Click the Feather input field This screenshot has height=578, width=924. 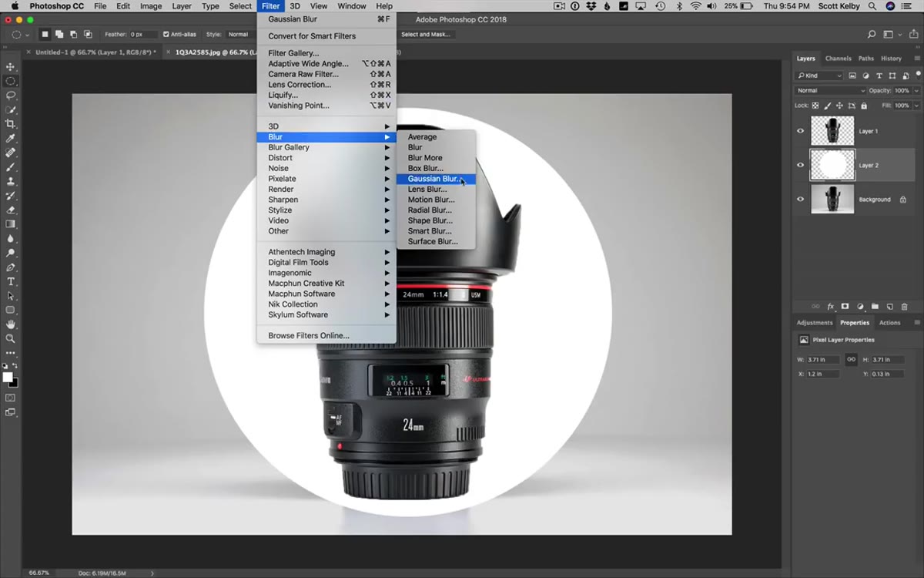point(142,35)
